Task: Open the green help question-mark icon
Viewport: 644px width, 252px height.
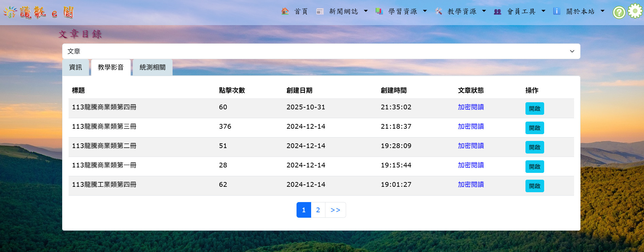Action: 619,13
